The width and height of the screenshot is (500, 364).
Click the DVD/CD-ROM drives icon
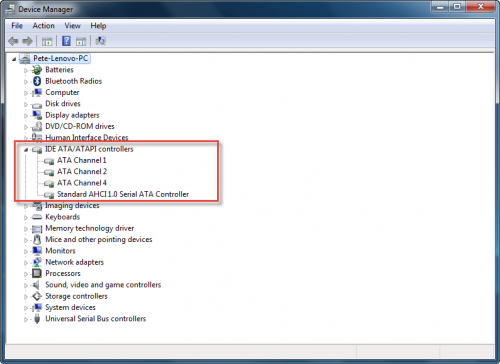[37, 126]
